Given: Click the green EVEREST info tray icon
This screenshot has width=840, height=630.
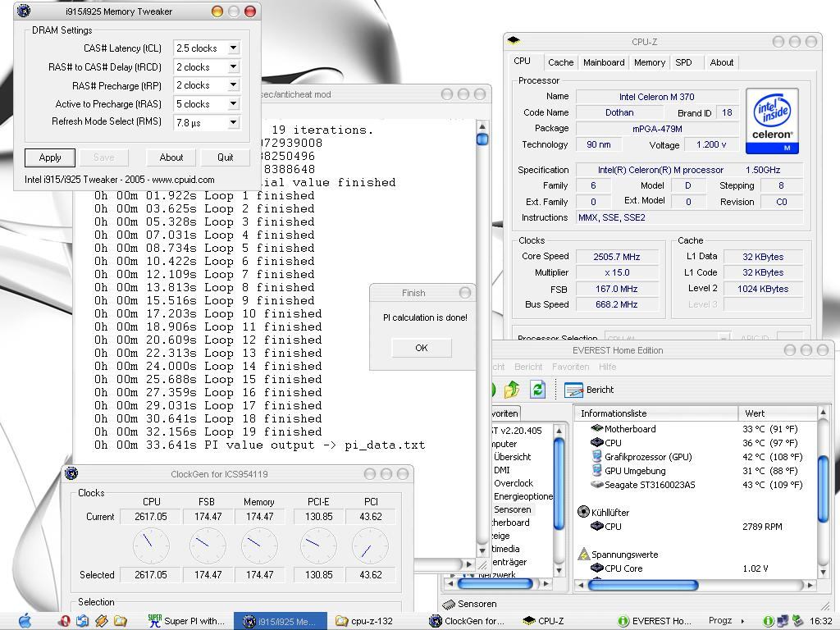Looking at the screenshot, I should [768, 621].
